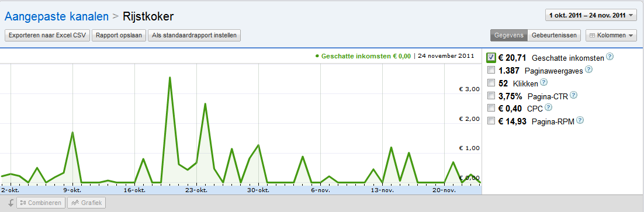
Task: Set as default report button
Action: coord(194,35)
